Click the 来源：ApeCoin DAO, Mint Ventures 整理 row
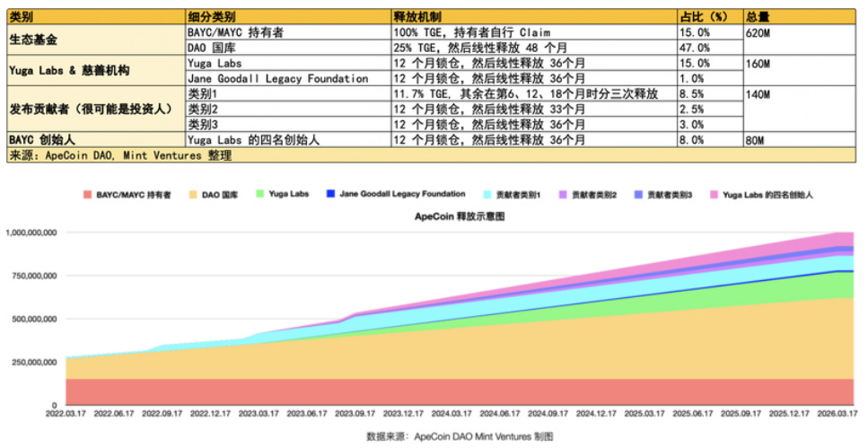Image resolution: width=868 pixels, height=448 pixels. pyautogui.click(x=431, y=155)
